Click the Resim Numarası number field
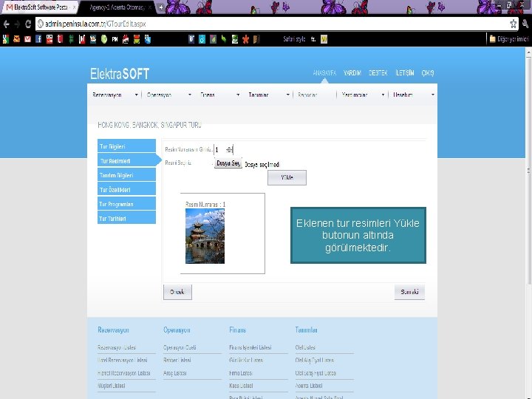This screenshot has height=399, width=532. point(223,149)
